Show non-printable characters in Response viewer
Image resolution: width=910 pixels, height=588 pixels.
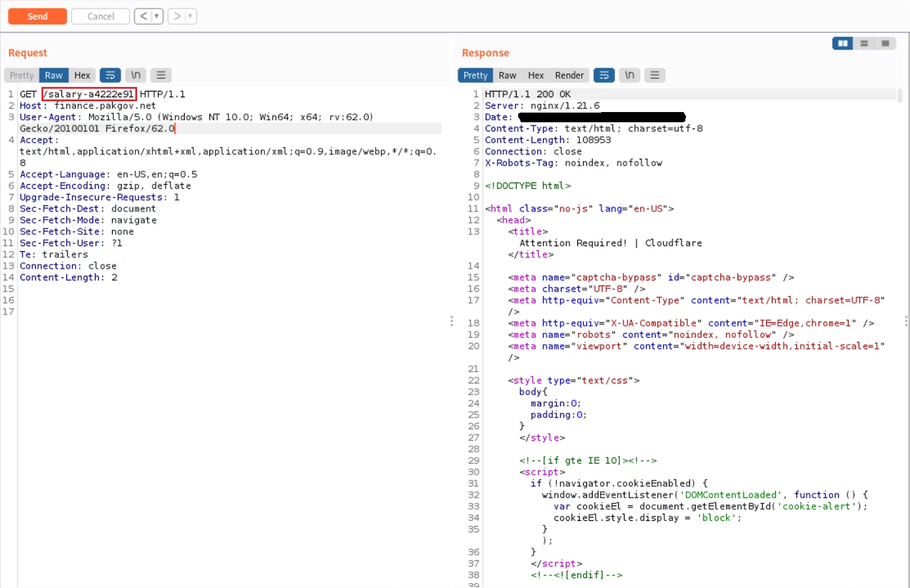[630, 75]
